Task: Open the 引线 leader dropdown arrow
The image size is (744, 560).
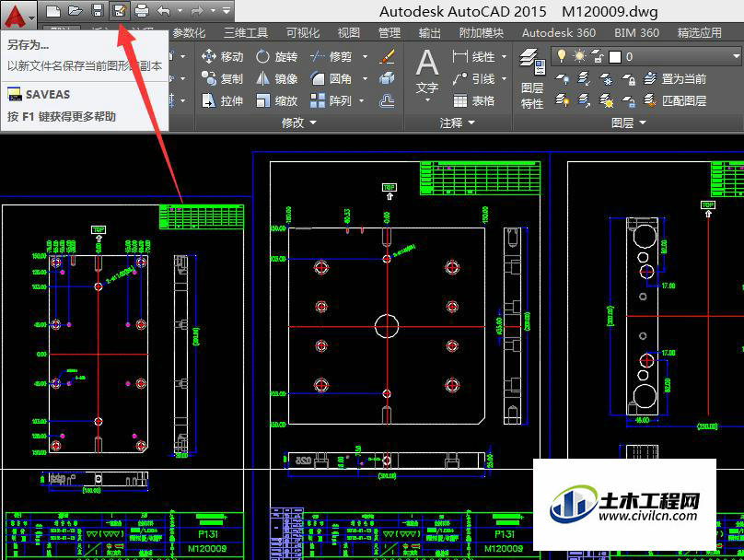Action: click(x=504, y=78)
